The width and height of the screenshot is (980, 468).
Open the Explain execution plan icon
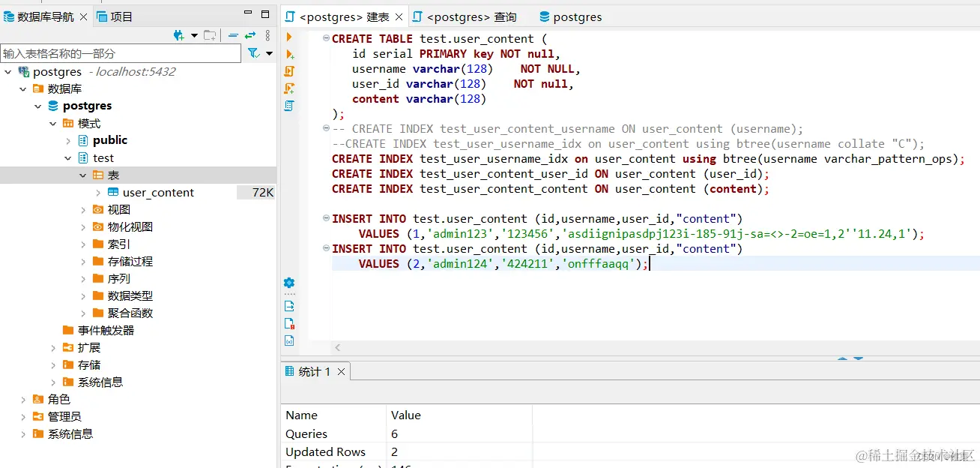pyautogui.click(x=289, y=106)
